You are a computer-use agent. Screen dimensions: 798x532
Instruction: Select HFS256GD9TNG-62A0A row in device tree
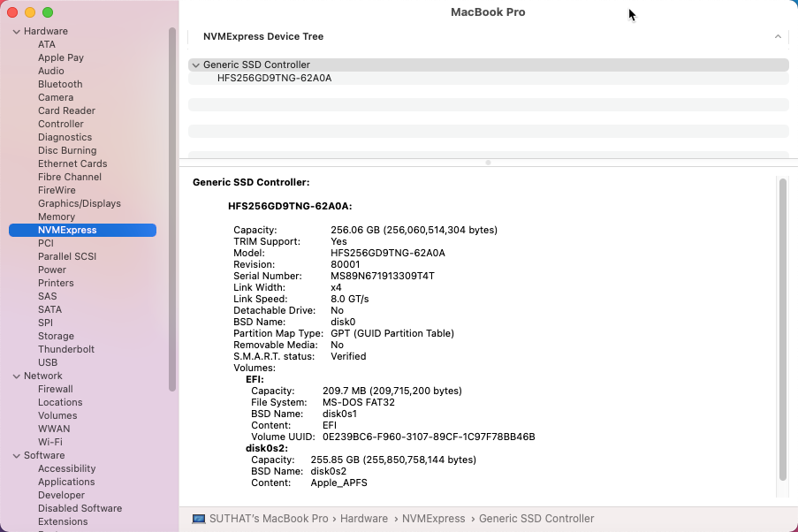[488, 78]
